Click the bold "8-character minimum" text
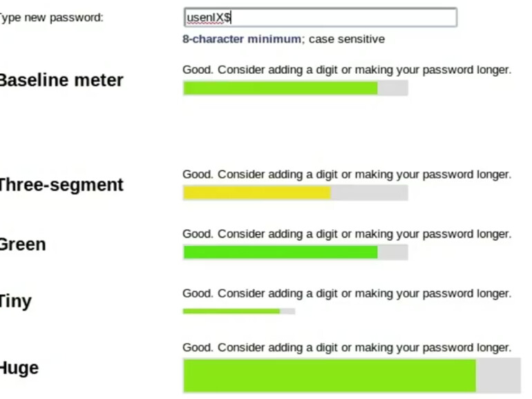Viewport: 532px width, 399px height. coord(242,39)
